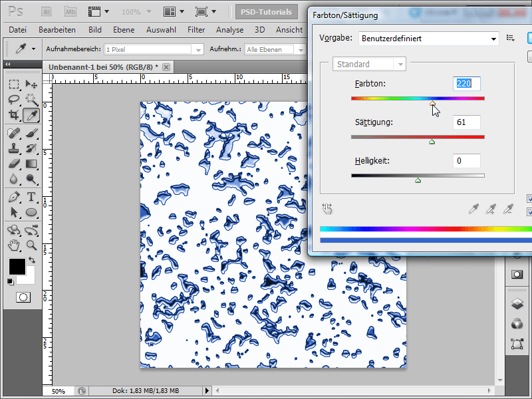Open the Ebene menu
The width and height of the screenshot is (532, 399).
[x=124, y=30]
